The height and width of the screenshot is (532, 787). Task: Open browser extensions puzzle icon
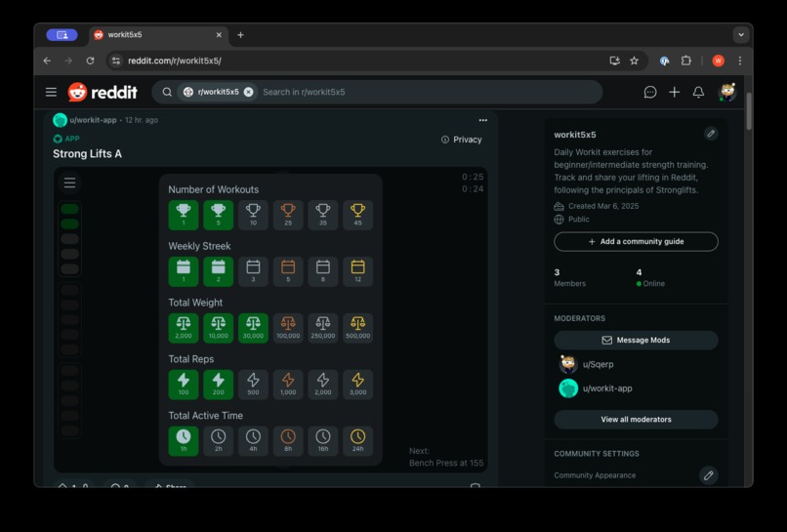pyautogui.click(x=686, y=61)
